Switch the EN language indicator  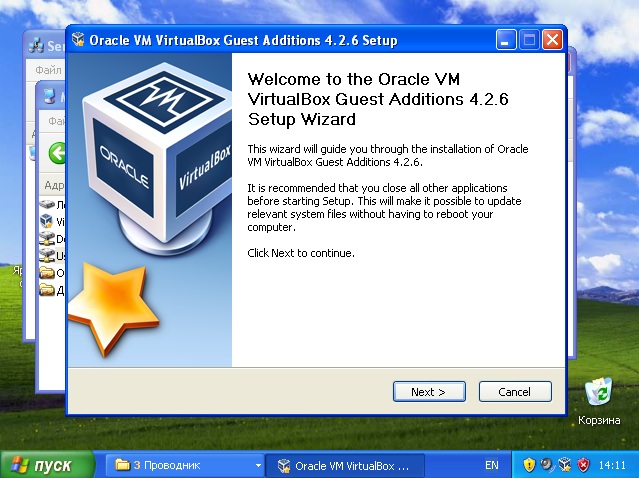tap(491, 465)
